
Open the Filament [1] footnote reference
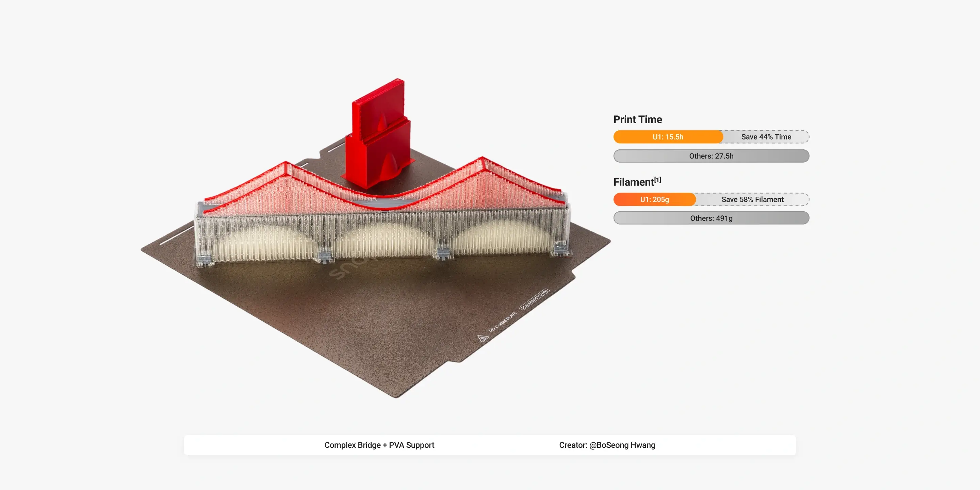pyautogui.click(x=658, y=180)
